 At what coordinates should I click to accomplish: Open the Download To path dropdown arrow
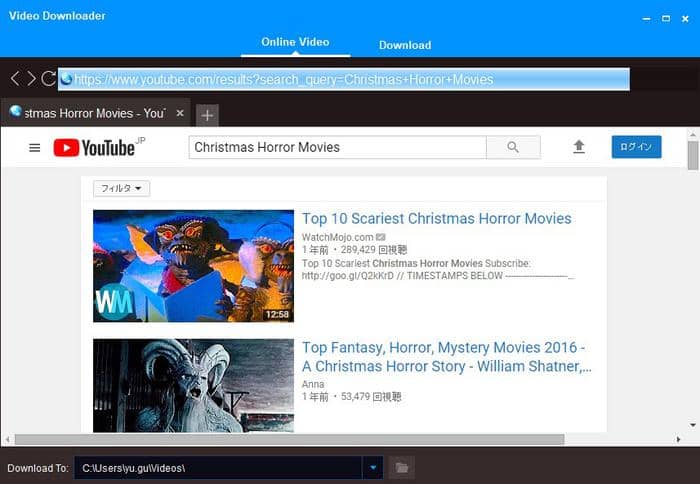pos(373,467)
